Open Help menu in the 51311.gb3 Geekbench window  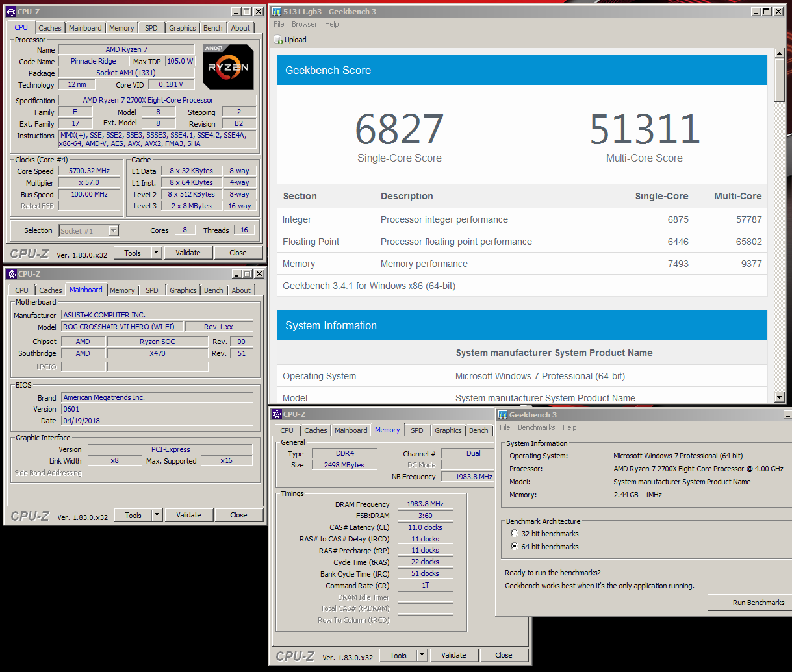pyautogui.click(x=332, y=24)
